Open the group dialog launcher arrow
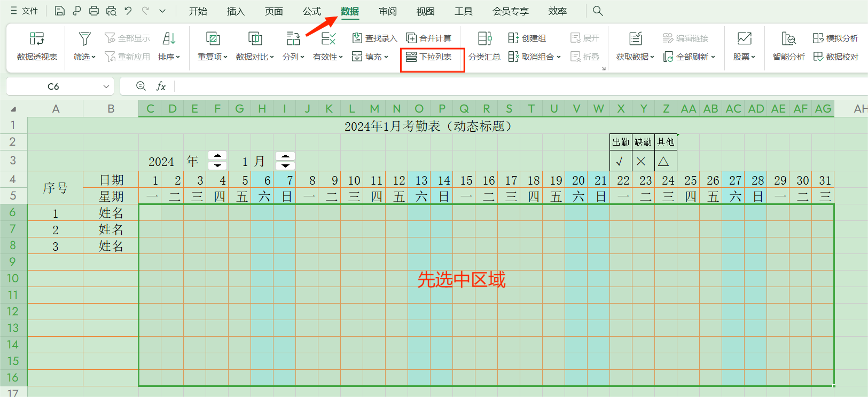868x397 pixels. pos(604,69)
